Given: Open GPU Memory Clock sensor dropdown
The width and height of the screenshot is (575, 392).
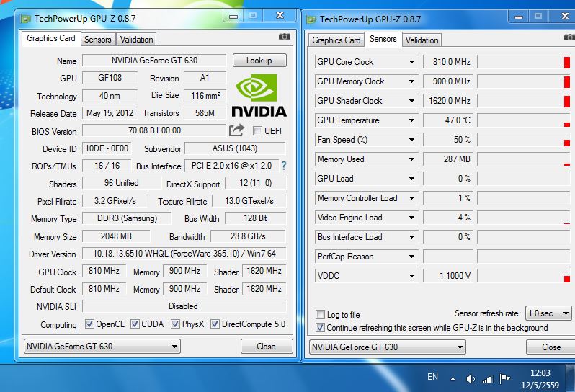Looking at the screenshot, I should coord(411,81).
